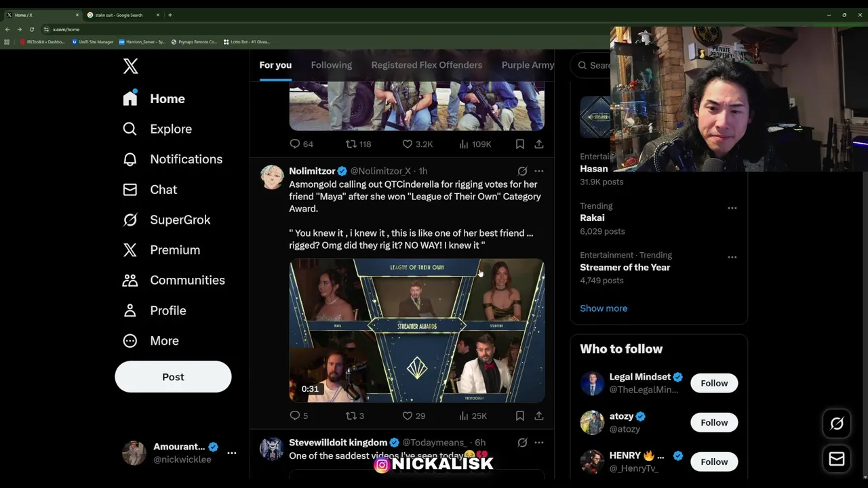Image resolution: width=868 pixels, height=488 pixels.
Task: Like the Nolimitzor post with 29 likes
Action: coord(414,416)
